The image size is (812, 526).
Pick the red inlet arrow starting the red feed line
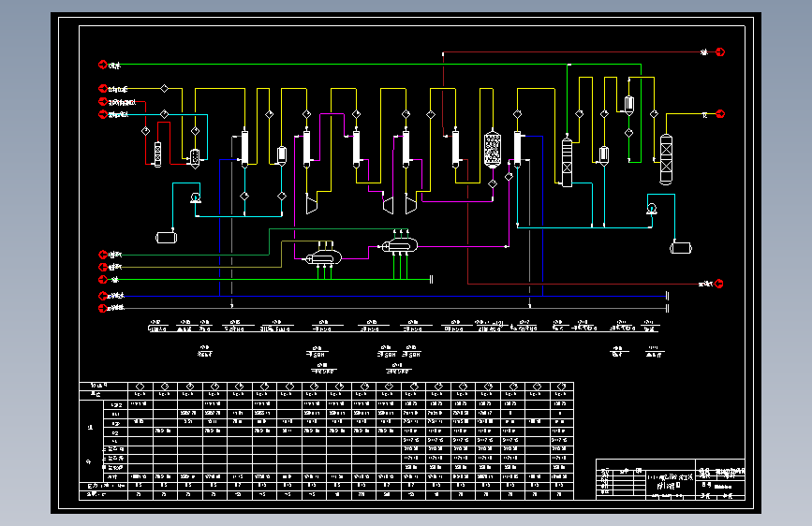point(102,101)
